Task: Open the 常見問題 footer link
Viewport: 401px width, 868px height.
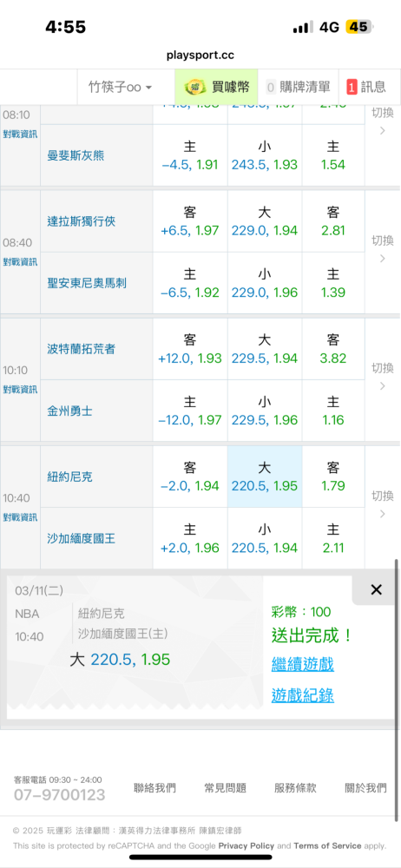Action: coord(225,788)
